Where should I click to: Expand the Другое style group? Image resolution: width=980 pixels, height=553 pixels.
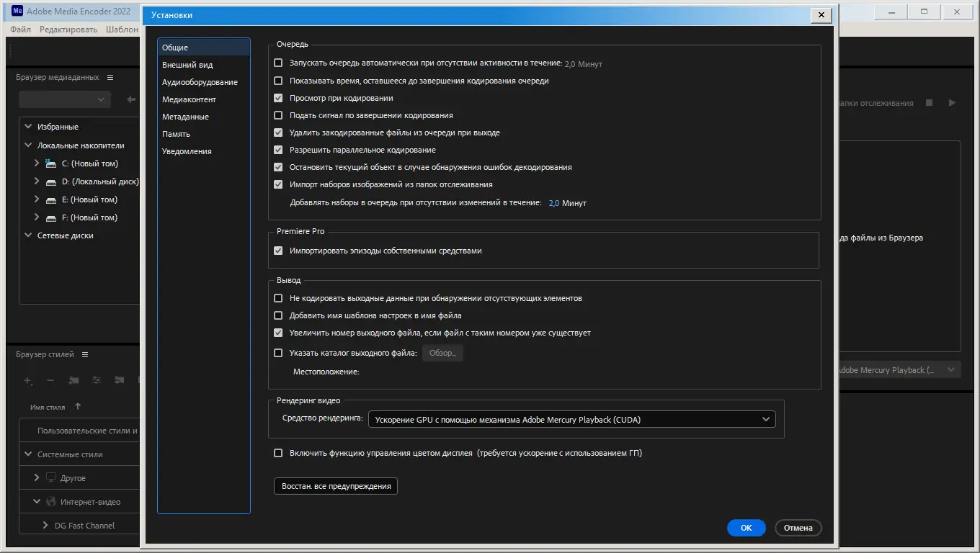click(37, 477)
